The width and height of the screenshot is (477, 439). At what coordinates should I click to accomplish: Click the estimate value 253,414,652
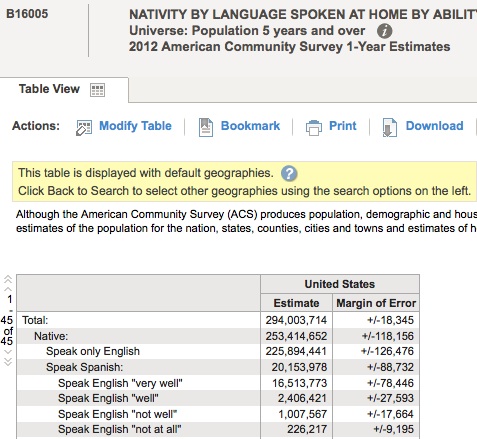(296, 336)
